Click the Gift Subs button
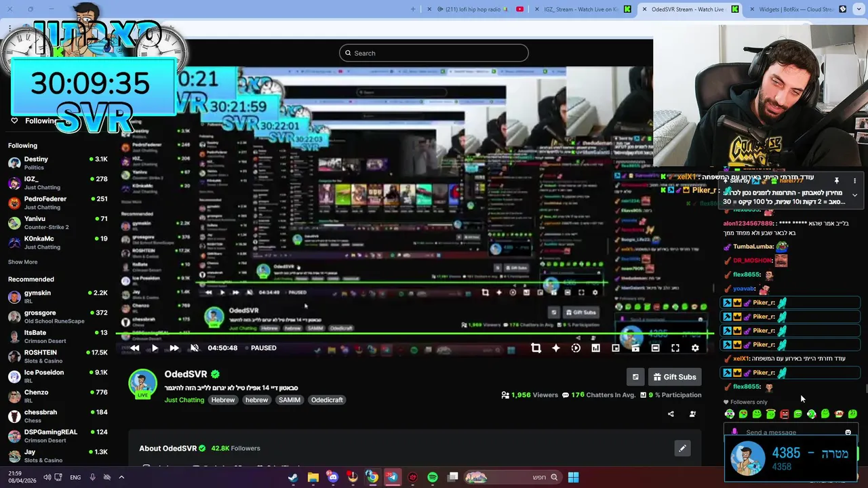The height and width of the screenshot is (488, 868). pos(674,377)
